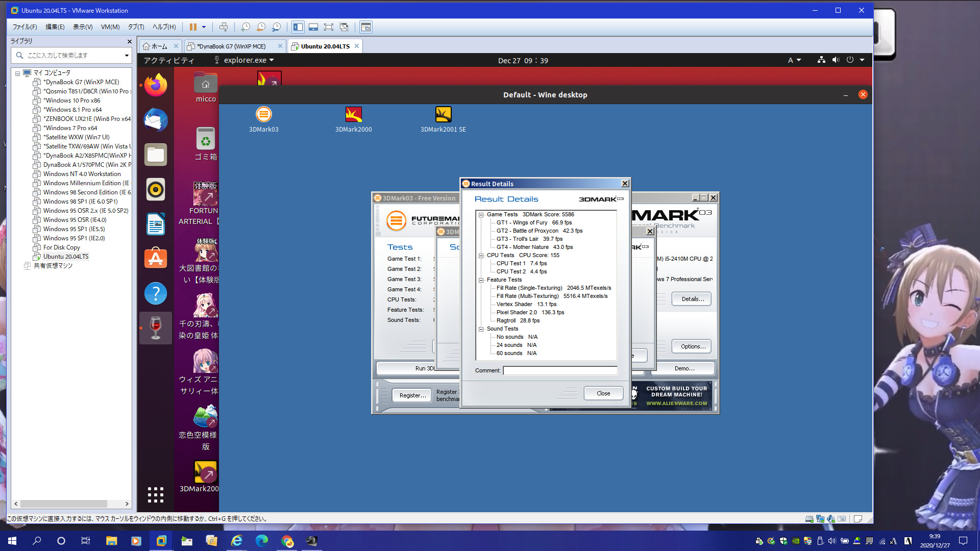
Task: Collapse the Feature Tests tree node
Action: coord(481,280)
